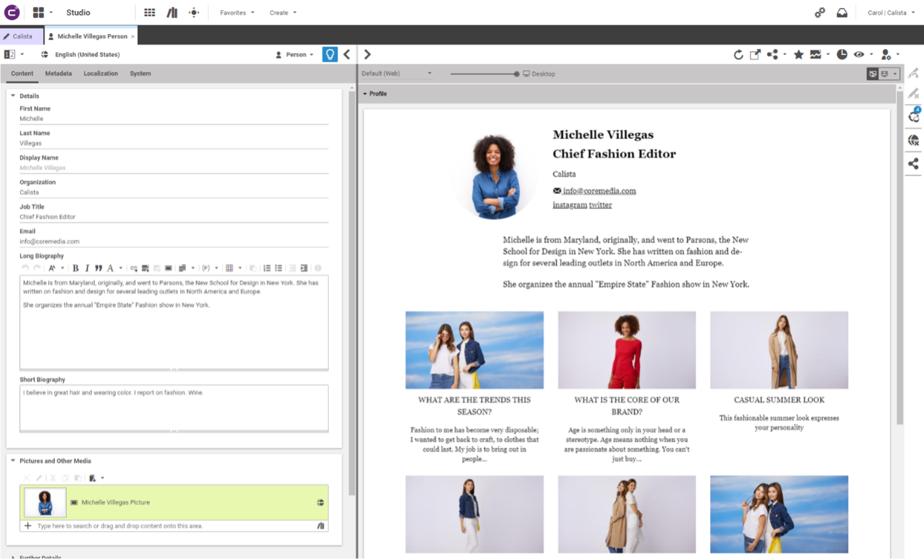This screenshot has width=924, height=560.
Task: Adjust the preview width slider handle
Action: coord(516,74)
